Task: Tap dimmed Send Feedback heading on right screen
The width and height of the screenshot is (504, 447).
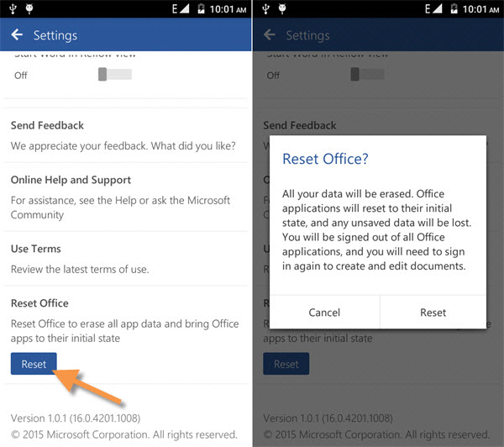Action: coord(300,125)
